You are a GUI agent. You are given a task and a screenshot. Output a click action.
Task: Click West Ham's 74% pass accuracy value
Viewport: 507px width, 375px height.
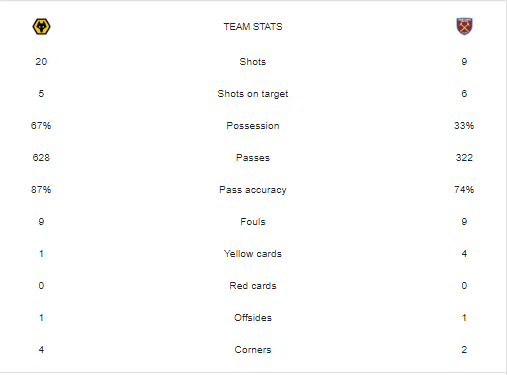tap(464, 190)
